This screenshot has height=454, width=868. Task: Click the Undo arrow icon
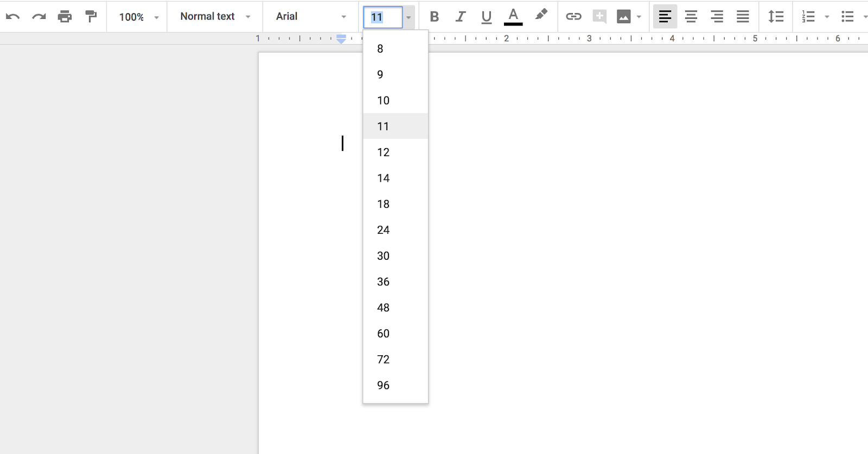pos(13,17)
